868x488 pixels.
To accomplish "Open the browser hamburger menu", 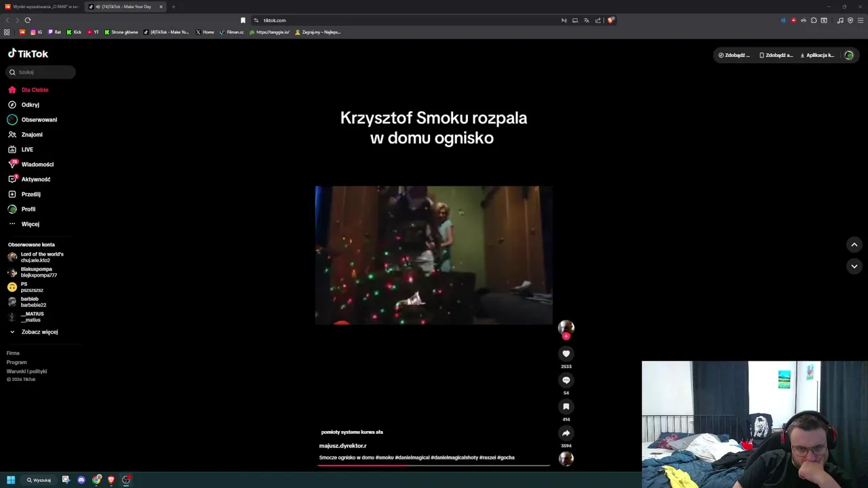I will click(861, 20).
